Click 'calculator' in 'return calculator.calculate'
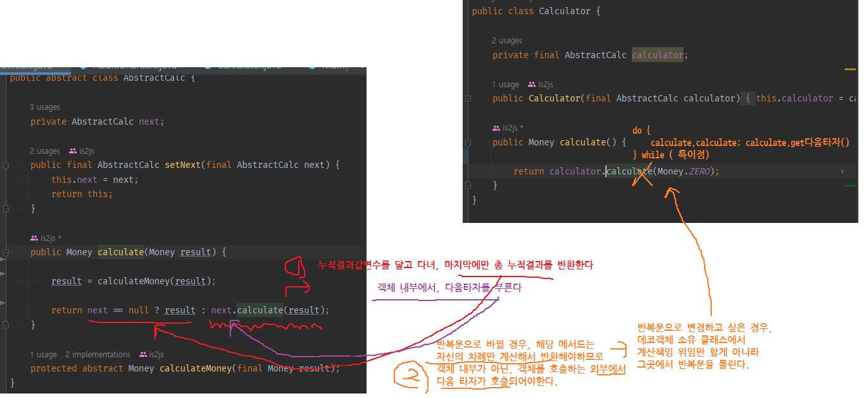 tap(575, 171)
